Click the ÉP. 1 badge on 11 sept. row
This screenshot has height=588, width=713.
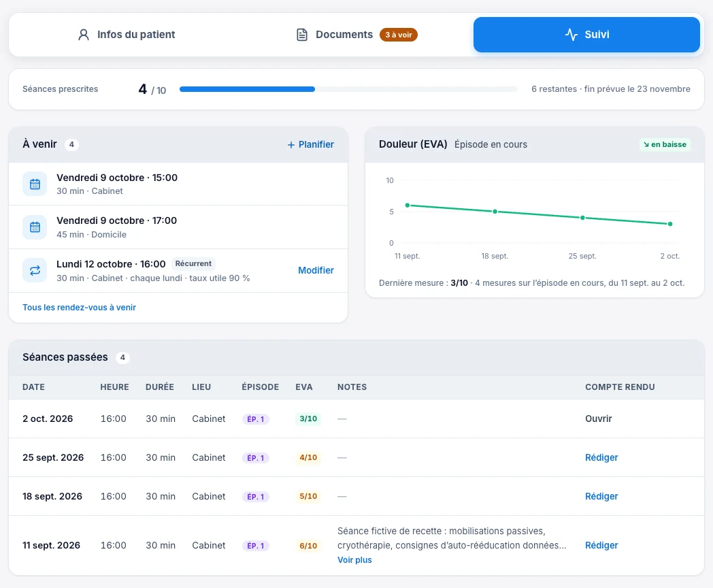pos(256,545)
